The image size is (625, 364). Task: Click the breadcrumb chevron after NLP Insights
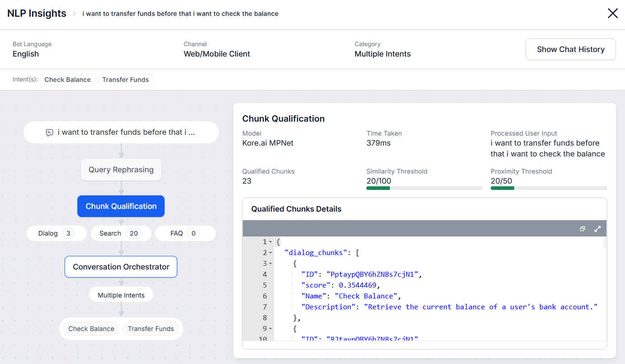[x=75, y=14]
